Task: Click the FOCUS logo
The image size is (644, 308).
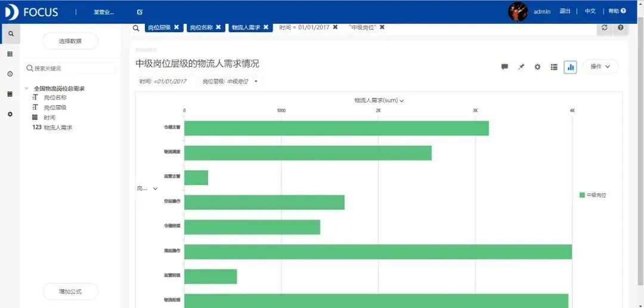Action: click(x=31, y=12)
